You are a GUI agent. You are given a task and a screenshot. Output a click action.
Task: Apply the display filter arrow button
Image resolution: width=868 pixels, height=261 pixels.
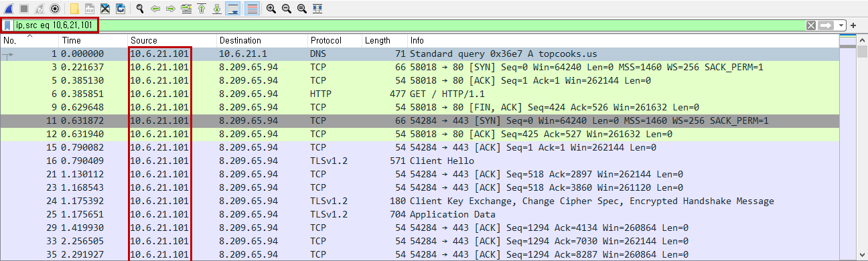(826, 25)
